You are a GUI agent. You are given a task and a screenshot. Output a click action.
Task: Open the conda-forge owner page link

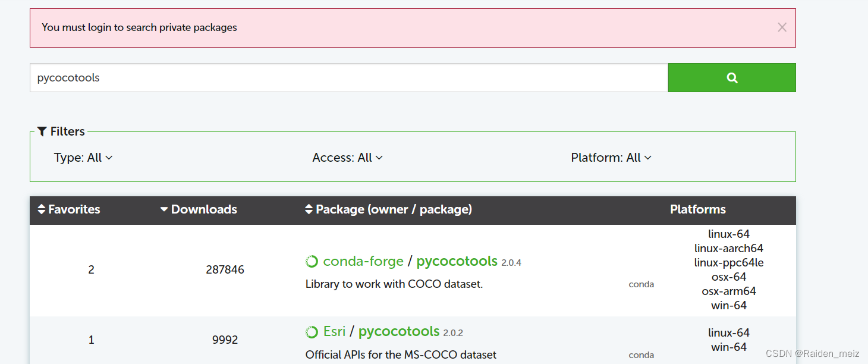click(x=363, y=261)
